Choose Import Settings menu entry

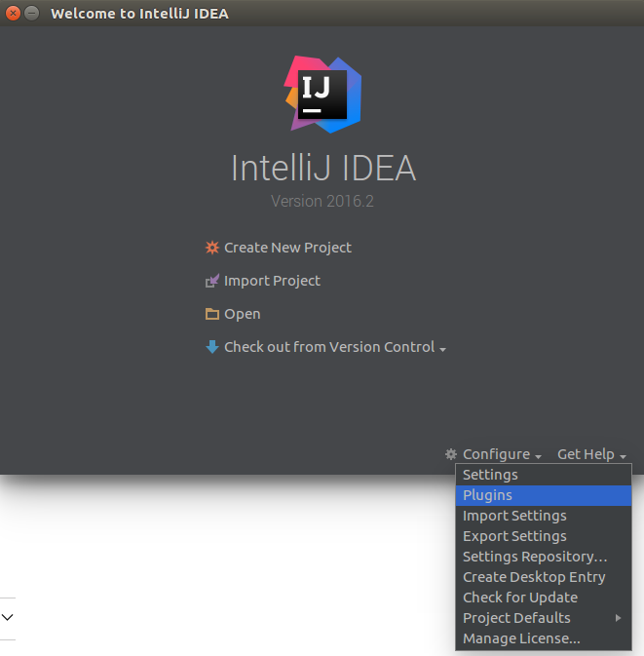(544, 516)
